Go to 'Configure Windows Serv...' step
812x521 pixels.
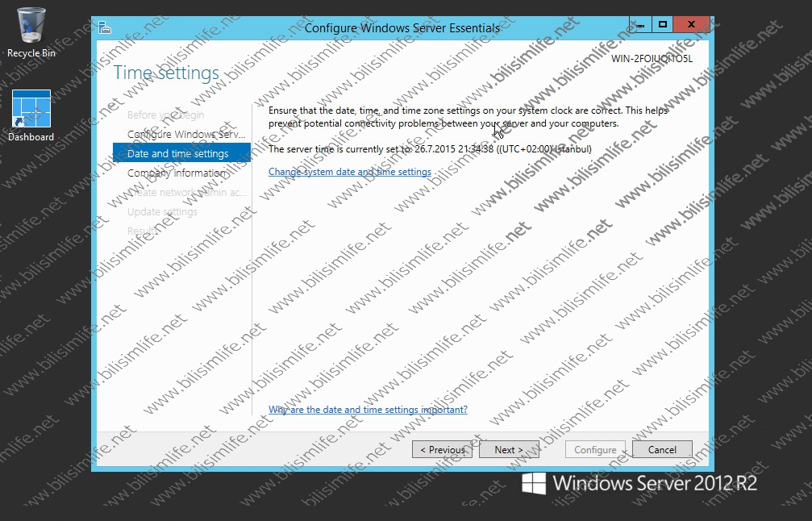(186, 134)
